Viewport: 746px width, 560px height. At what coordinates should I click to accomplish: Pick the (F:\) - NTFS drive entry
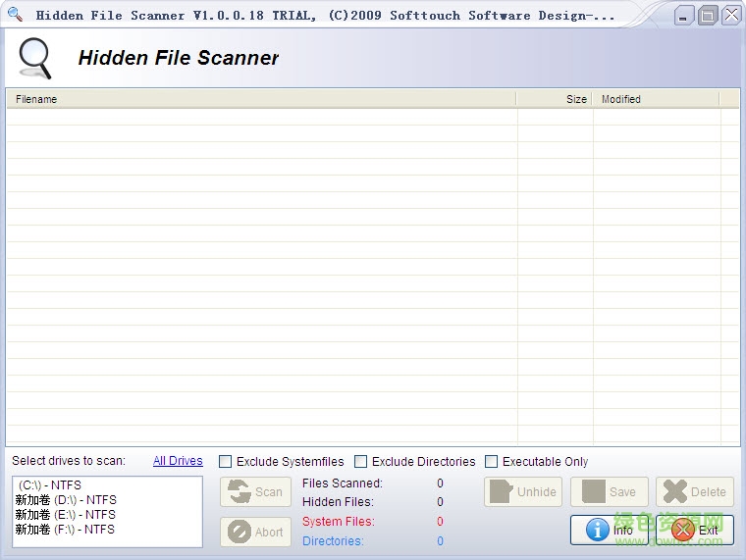65,530
